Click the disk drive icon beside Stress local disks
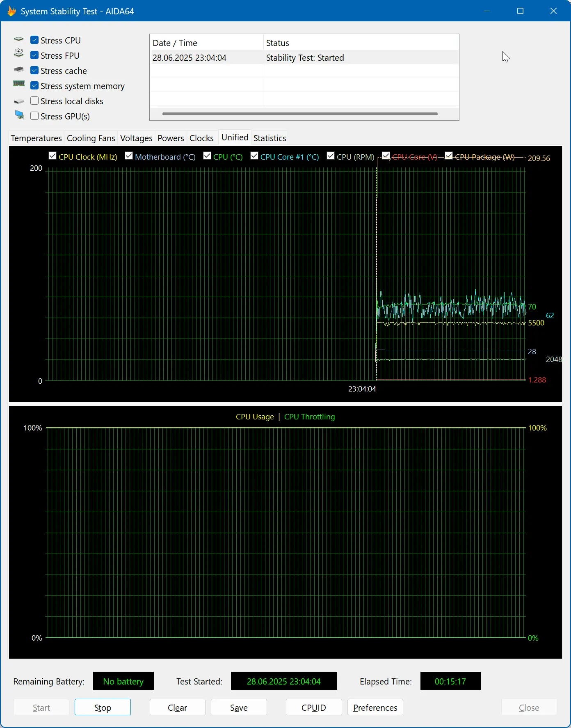This screenshot has width=571, height=728. pos(19,101)
